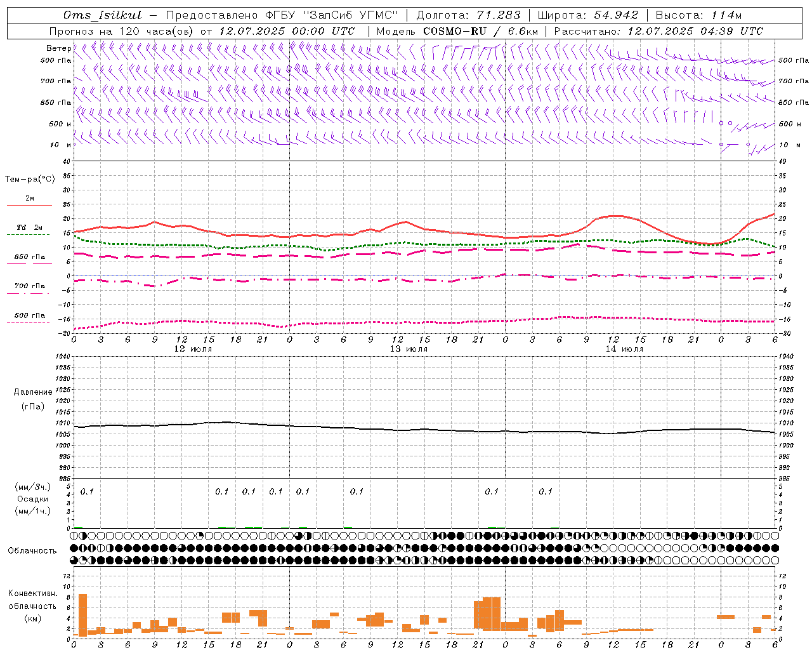
Task: Click the (мм/1ч.) precipitation unit label
Action: click(x=33, y=512)
